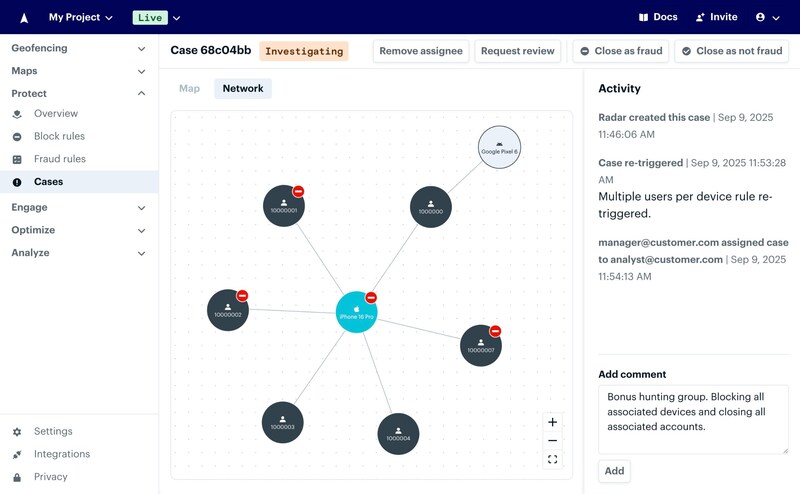
Task: Zoom in on the network graph
Action: pos(552,422)
